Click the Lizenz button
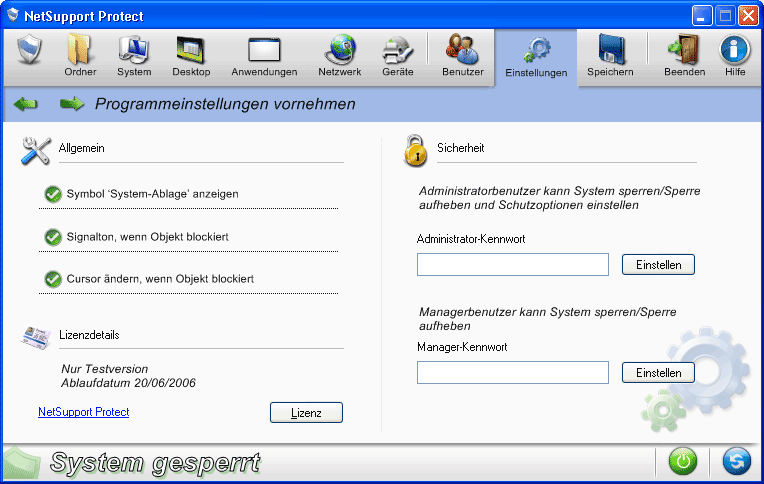The height and width of the screenshot is (484, 764). click(x=306, y=413)
